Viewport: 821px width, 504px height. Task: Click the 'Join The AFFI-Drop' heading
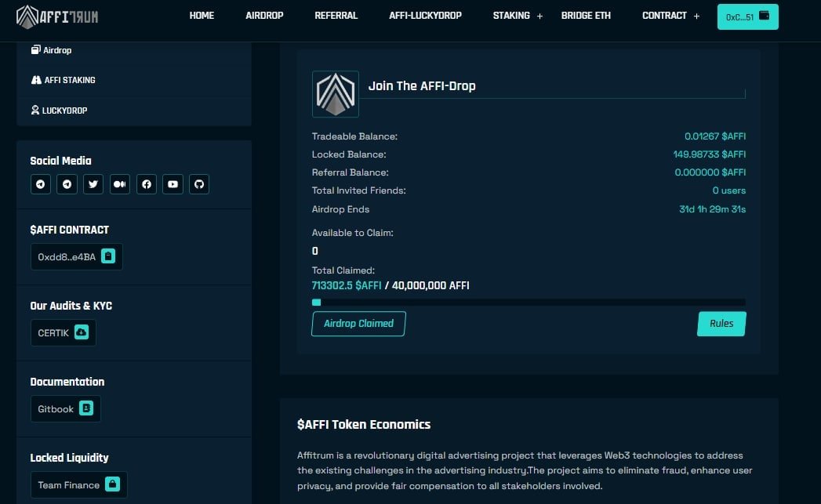[x=422, y=86]
